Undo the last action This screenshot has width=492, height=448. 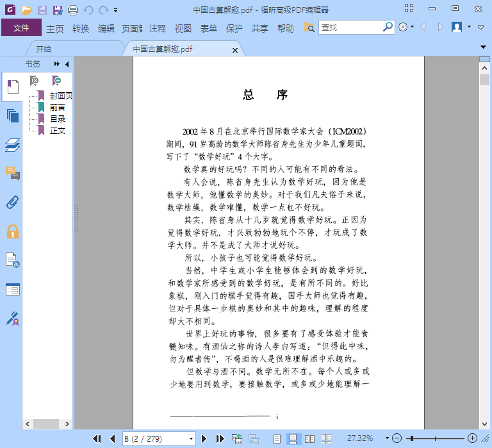pos(88,10)
